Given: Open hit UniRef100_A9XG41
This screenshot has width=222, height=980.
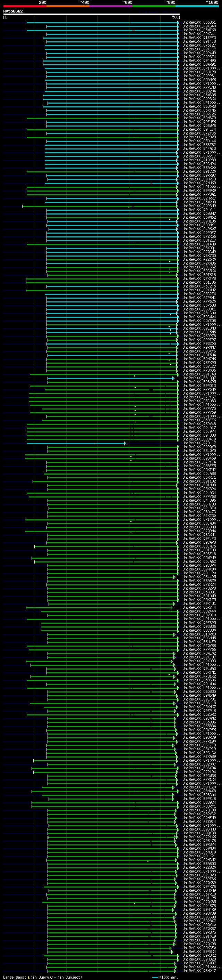Looking at the screenshot, I should 199,34.
